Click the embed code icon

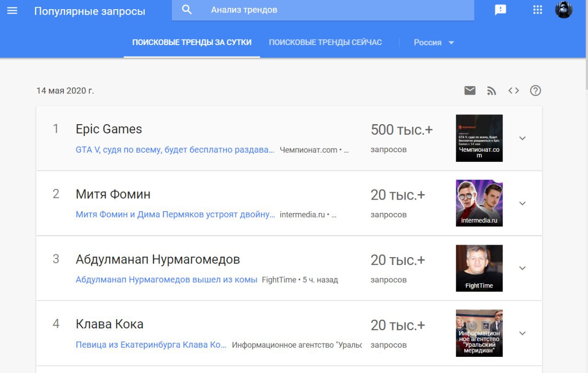[514, 91]
